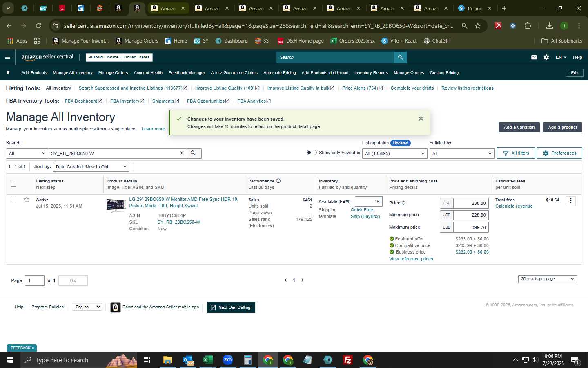
Task: Open the Sort by Date Created dropdown
Action: pos(91,167)
